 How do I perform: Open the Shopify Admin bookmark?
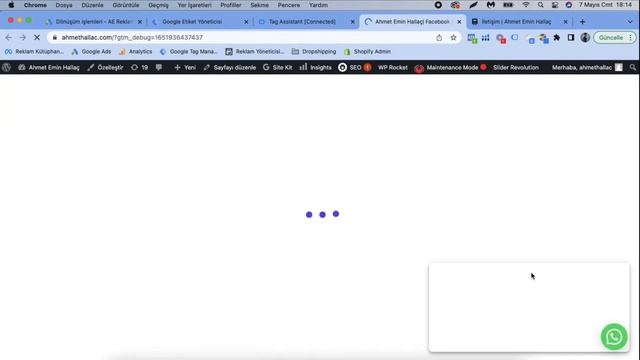[367, 52]
